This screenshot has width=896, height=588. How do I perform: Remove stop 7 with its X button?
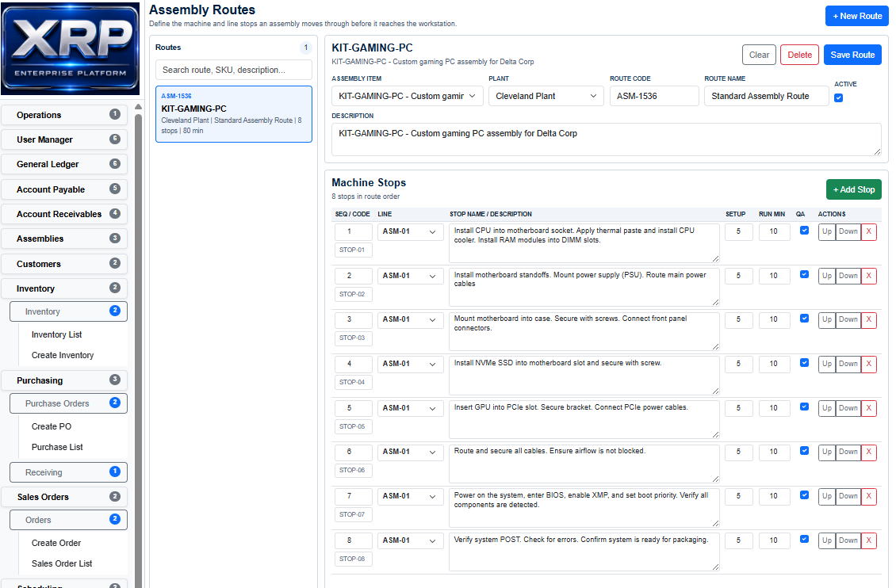pos(868,497)
